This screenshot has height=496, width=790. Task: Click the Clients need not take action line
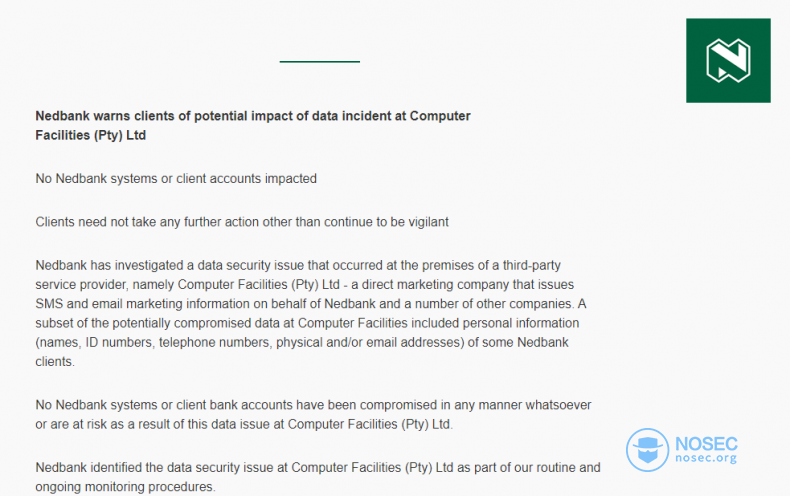coord(242,222)
